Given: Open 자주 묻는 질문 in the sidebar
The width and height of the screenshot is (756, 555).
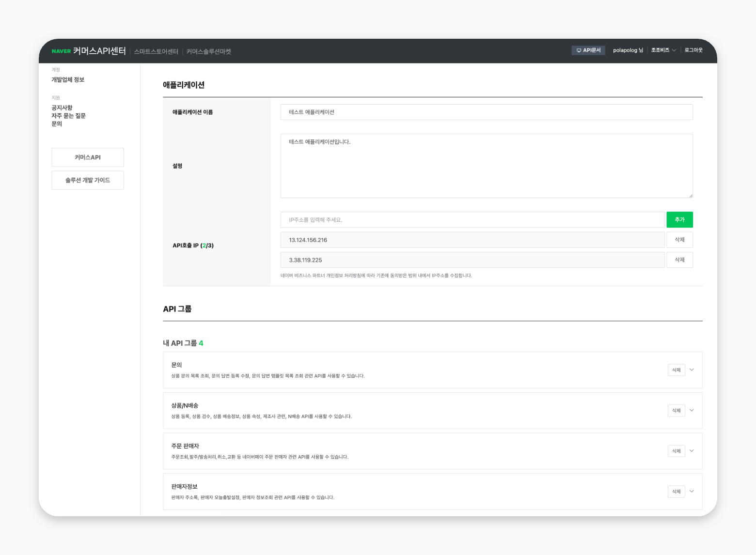Looking at the screenshot, I should [69, 116].
